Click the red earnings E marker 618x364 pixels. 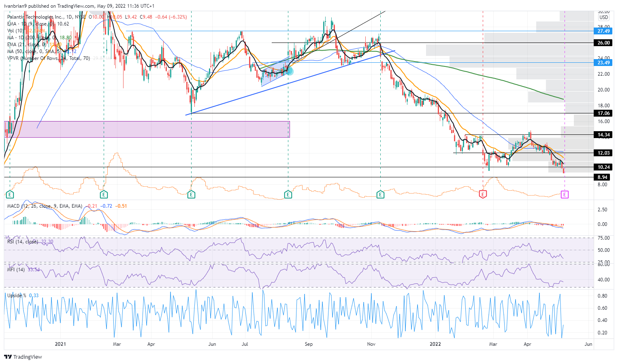(483, 195)
